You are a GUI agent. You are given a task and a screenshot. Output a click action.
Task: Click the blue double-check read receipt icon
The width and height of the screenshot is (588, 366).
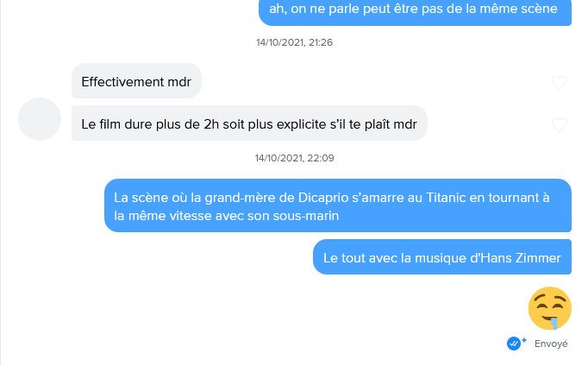point(513,344)
